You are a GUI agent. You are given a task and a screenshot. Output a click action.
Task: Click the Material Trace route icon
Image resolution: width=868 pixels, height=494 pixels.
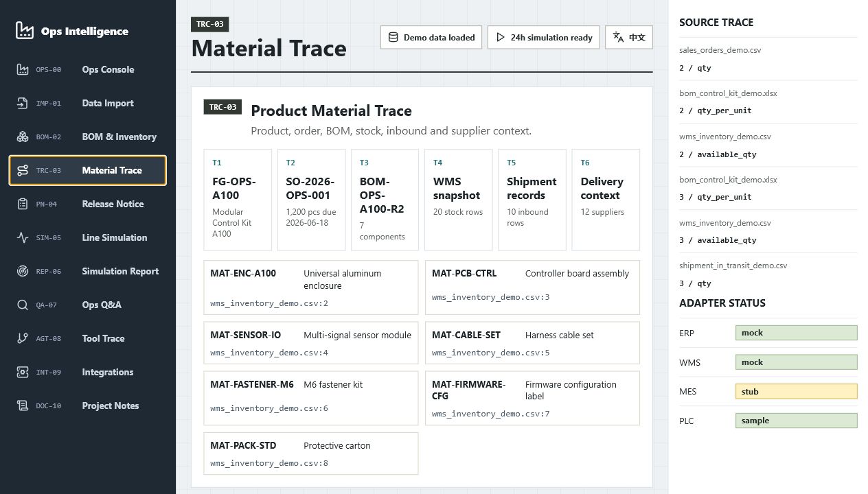pos(23,170)
